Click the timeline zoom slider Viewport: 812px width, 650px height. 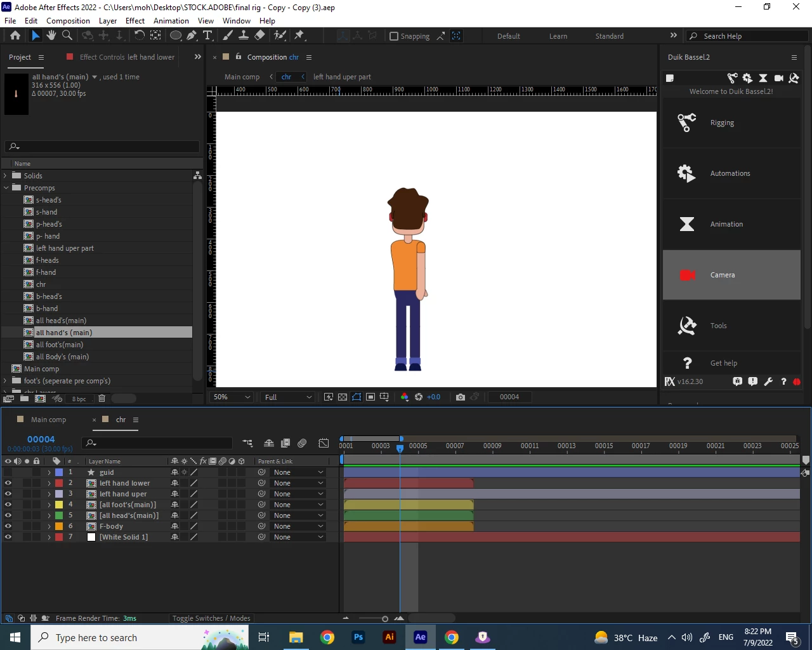tap(373, 618)
